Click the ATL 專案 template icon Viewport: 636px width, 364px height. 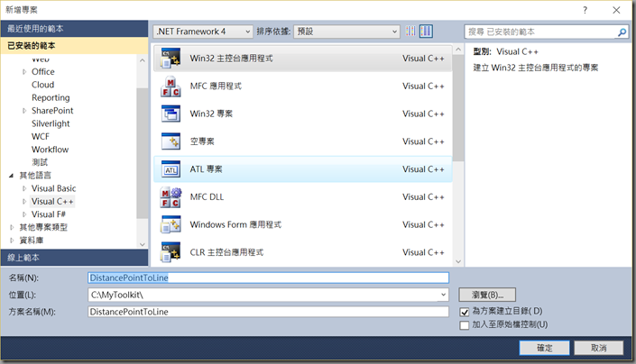(171, 169)
